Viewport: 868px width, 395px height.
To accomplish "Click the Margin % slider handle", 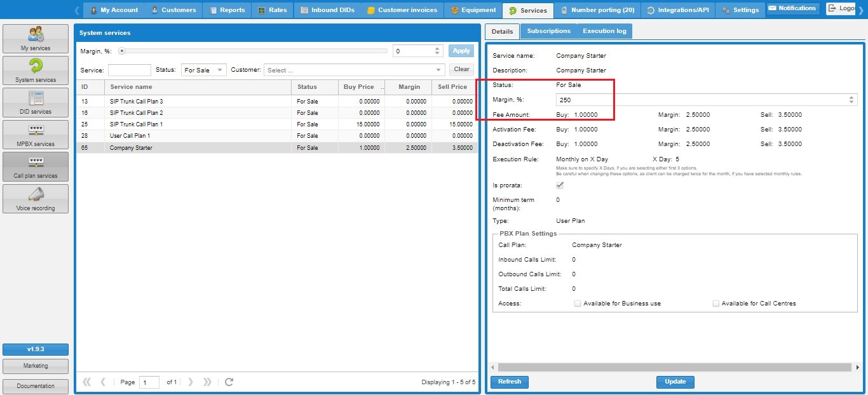I will (x=122, y=51).
